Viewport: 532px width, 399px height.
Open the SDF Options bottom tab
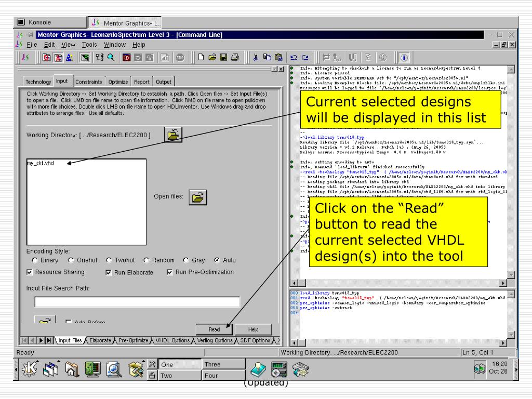[256, 340]
